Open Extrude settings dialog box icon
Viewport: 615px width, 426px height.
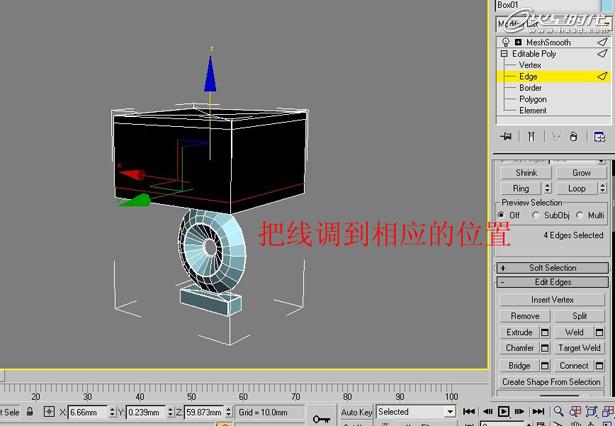545,332
